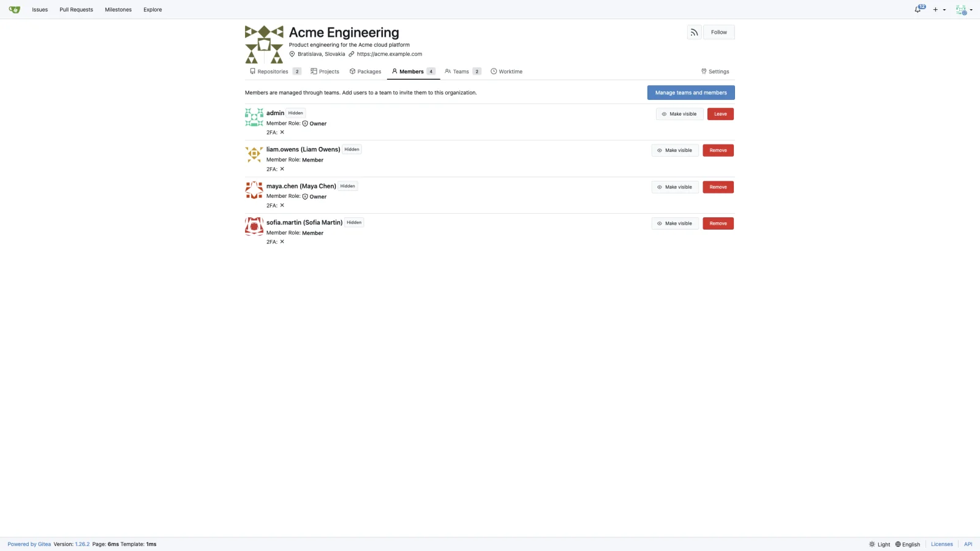Click the Hidden label next to admin
980x551 pixels.
[296, 113]
